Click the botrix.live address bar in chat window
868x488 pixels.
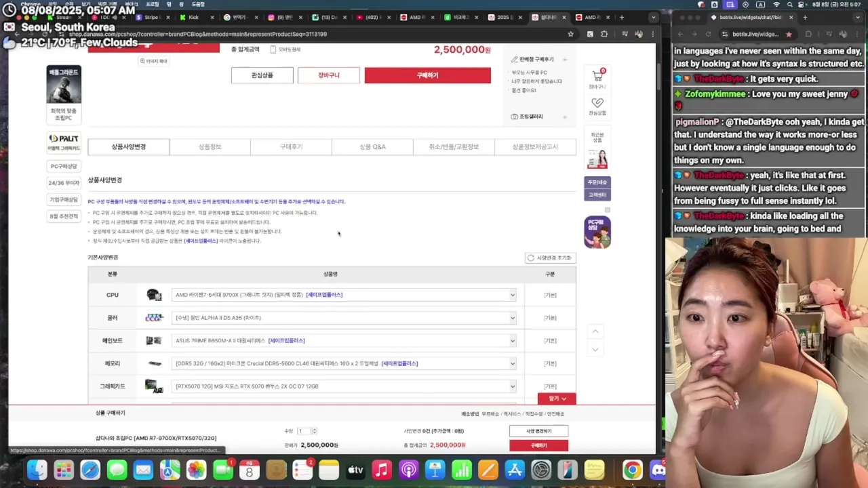tap(756, 34)
